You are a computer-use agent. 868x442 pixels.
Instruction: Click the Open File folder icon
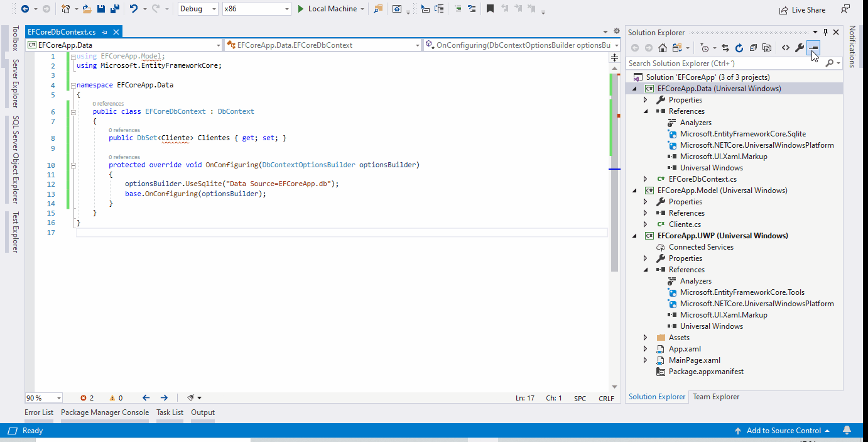pos(87,9)
